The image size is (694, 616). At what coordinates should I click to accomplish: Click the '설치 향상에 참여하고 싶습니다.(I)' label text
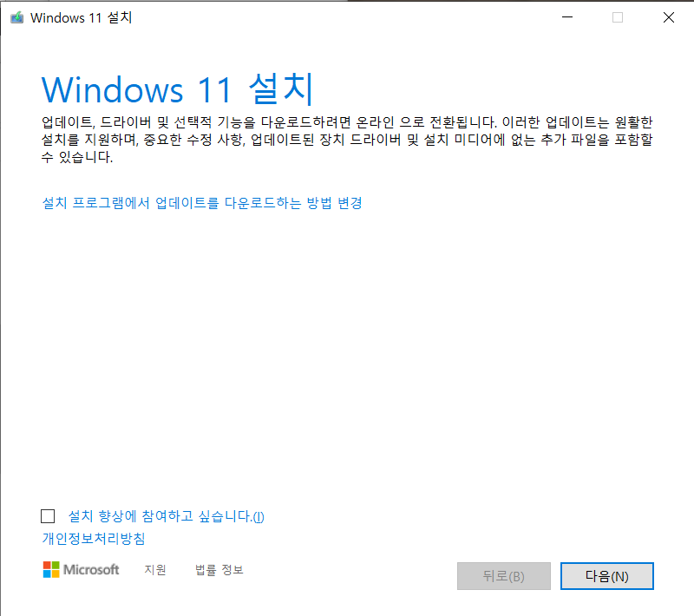click(x=167, y=516)
